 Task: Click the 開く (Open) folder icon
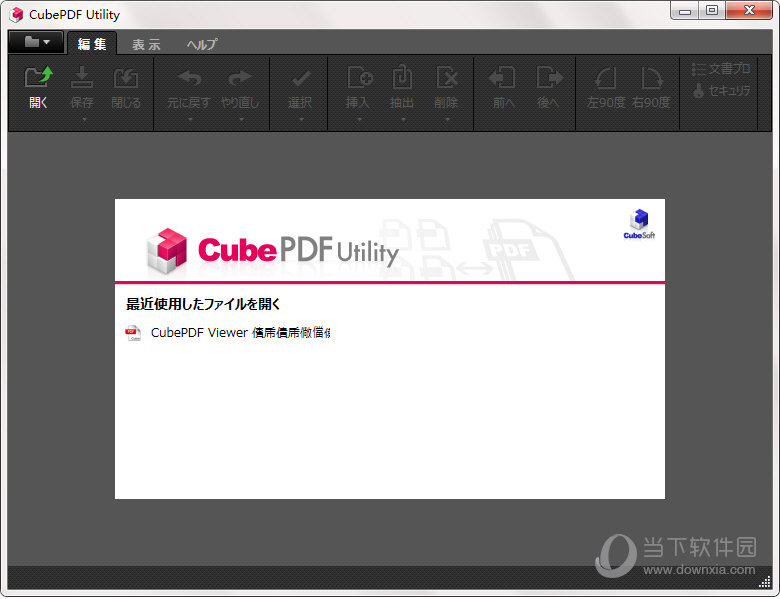point(38,77)
